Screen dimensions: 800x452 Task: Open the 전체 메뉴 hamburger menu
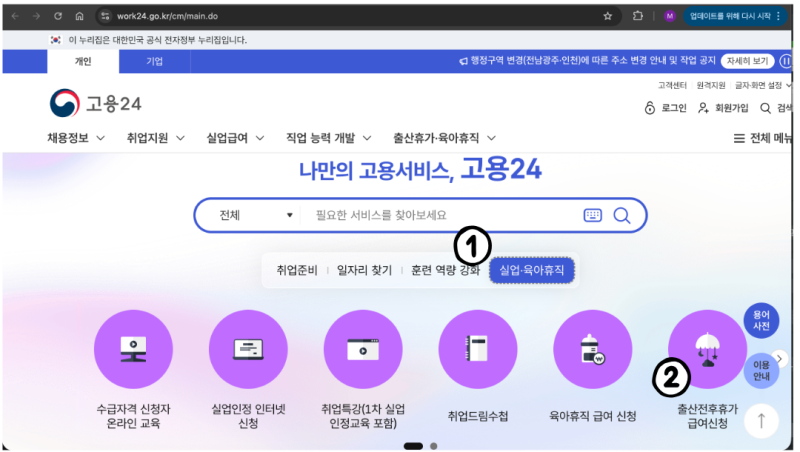762,138
